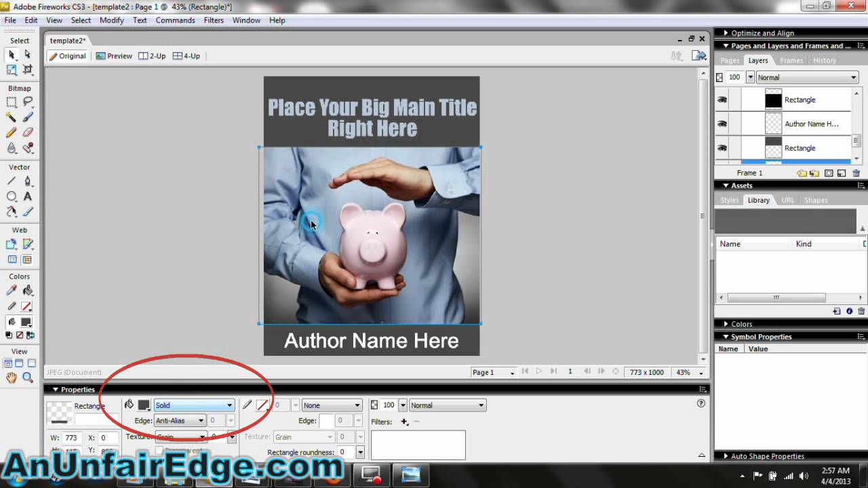This screenshot has height=488, width=868.
Task: Toggle eye of black-thumbnail Rectangle layer
Action: coord(722,100)
